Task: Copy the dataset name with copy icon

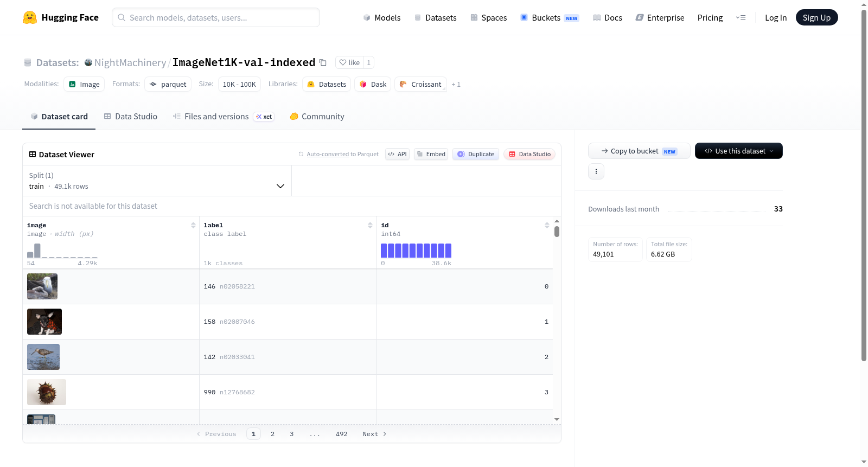Action: pos(323,62)
